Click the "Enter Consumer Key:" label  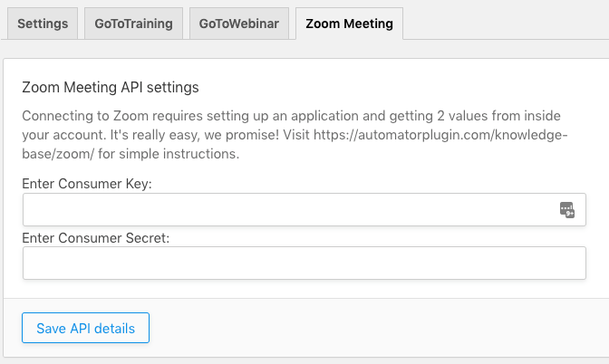[x=87, y=184]
